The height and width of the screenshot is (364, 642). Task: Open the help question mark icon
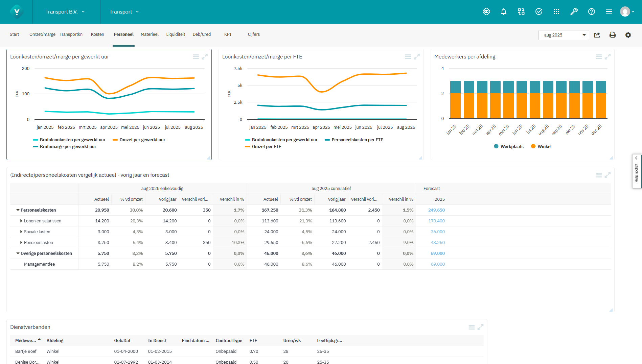pos(592,11)
